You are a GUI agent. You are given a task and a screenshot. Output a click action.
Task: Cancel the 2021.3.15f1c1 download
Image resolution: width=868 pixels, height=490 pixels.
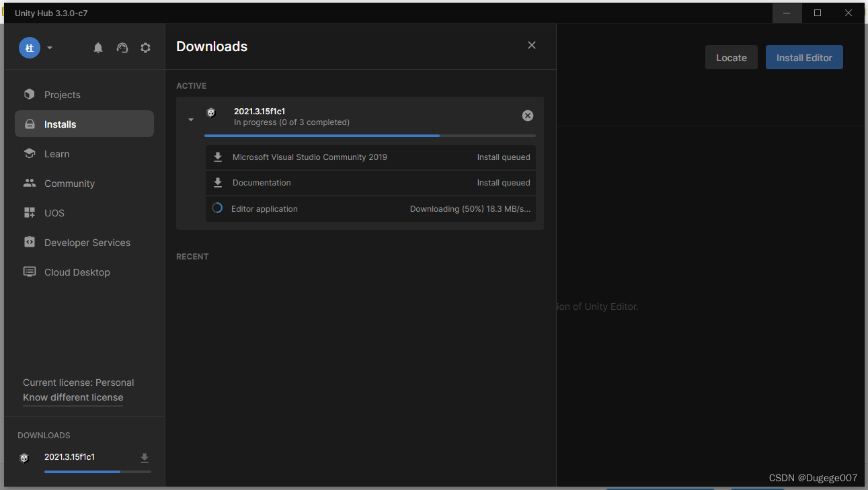click(528, 116)
